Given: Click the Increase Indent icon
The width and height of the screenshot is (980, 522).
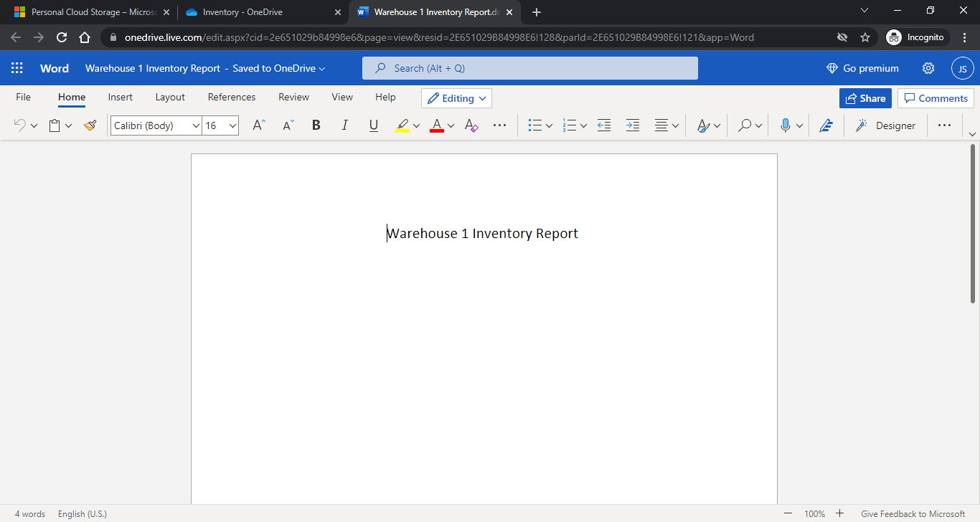Looking at the screenshot, I should pos(633,125).
